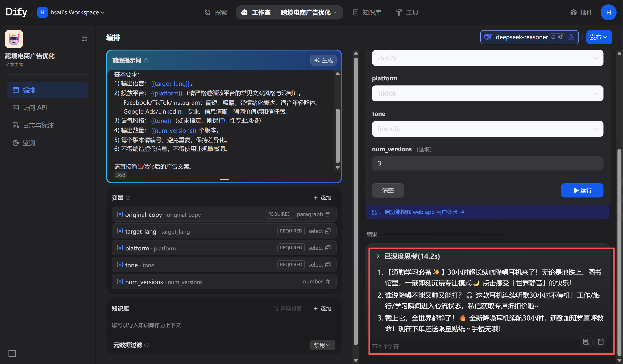Click 添加 to add a variable
Viewport: 623px width, 364px height.
[x=322, y=198]
